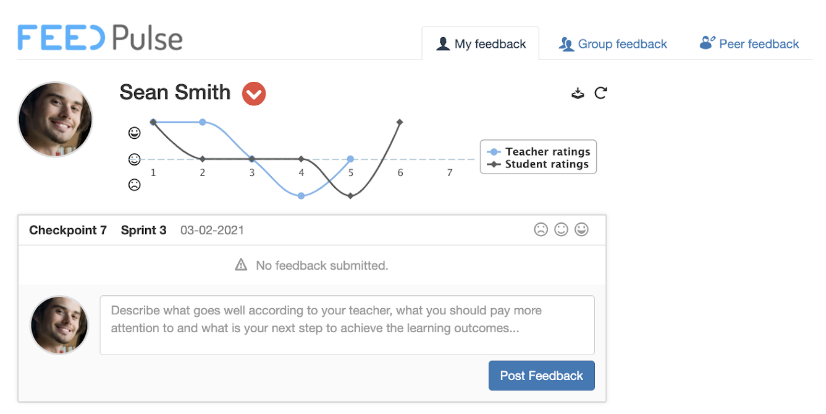Switch to the My feedback tab
826x414 pixels.
coord(480,44)
